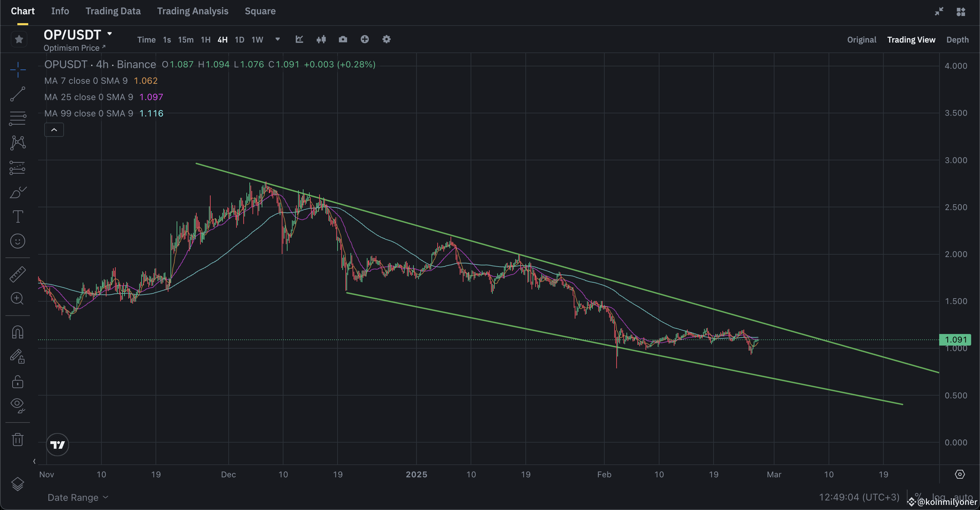980x510 pixels.
Task: Select the 1D timeframe interval
Action: [x=239, y=39]
